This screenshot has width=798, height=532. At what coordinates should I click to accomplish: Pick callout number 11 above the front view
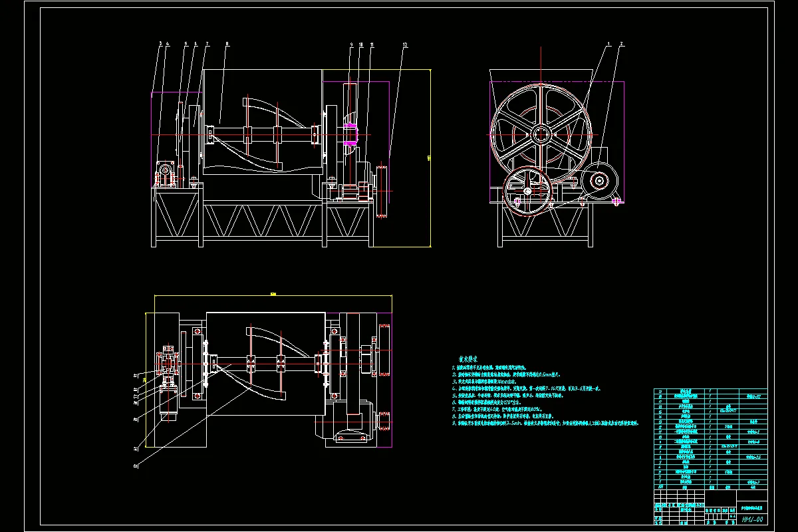(372, 45)
